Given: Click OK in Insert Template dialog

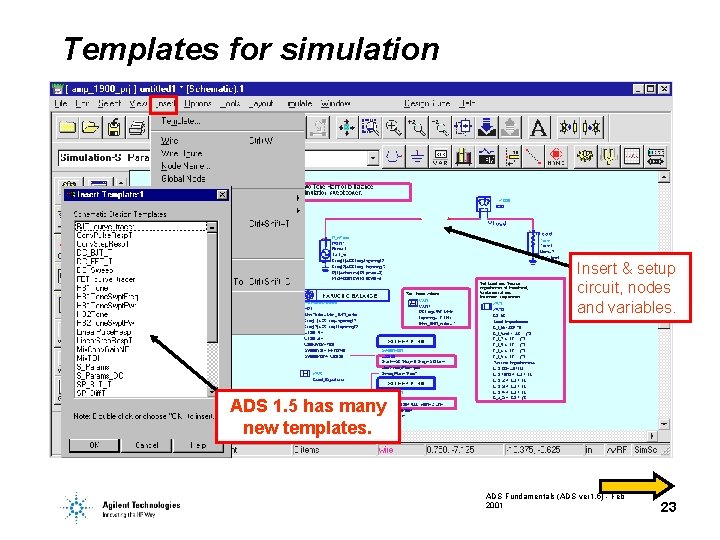Looking at the screenshot, I should (x=94, y=445).
